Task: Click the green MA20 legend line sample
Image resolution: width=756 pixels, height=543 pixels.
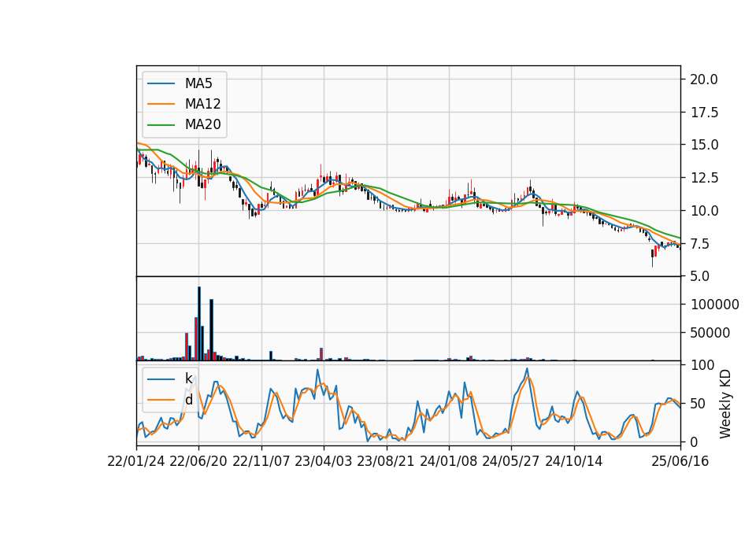Action: point(161,125)
